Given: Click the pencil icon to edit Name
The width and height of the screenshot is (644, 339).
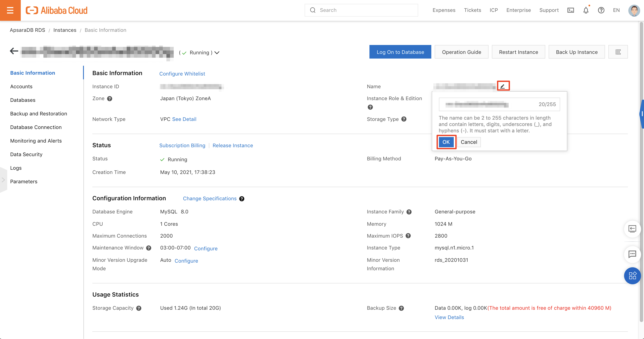Looking at the screenshot, I should [x=503, y=86].
